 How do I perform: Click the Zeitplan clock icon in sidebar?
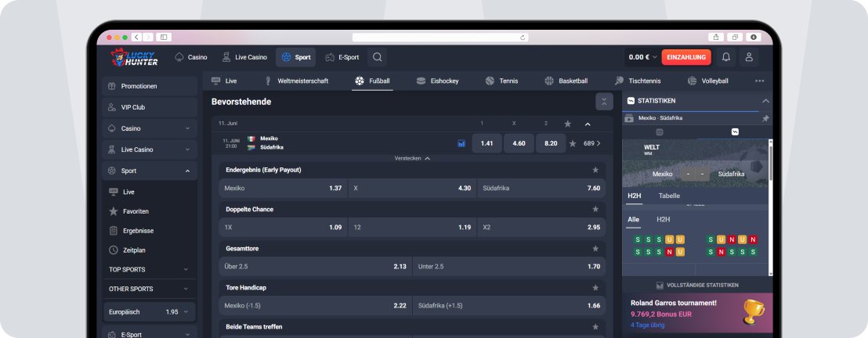click(114, 250)
